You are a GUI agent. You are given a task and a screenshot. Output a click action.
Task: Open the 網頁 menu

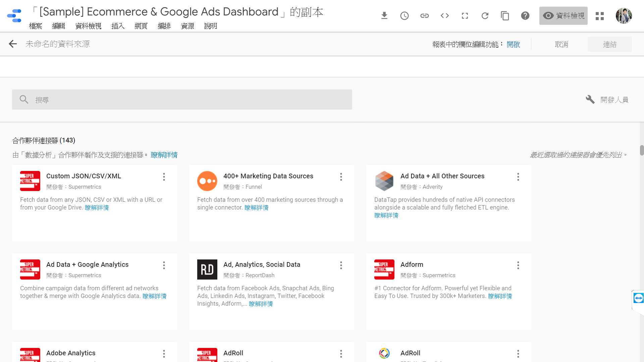[x=141, y=26]
